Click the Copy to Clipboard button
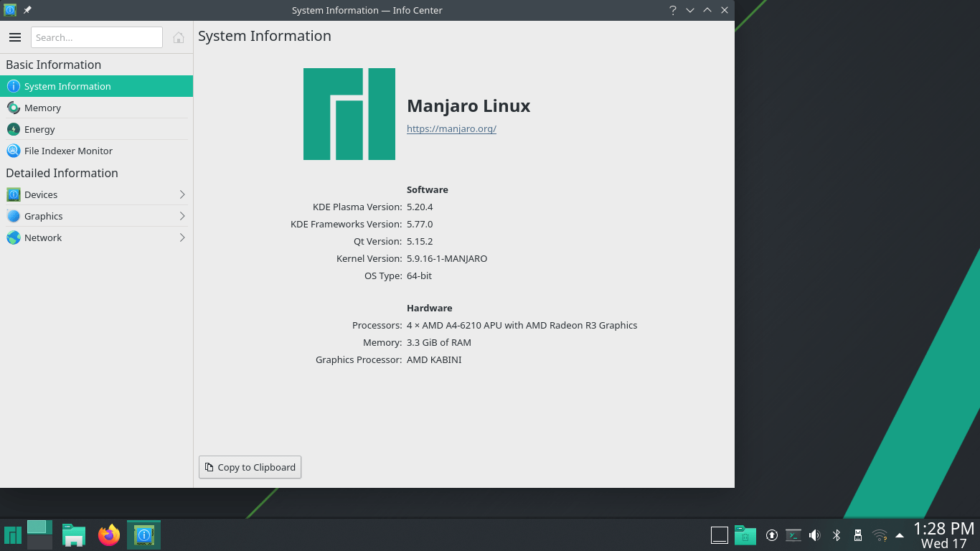The width and height of the screenshot is (980, 551). tap(250, 467)
